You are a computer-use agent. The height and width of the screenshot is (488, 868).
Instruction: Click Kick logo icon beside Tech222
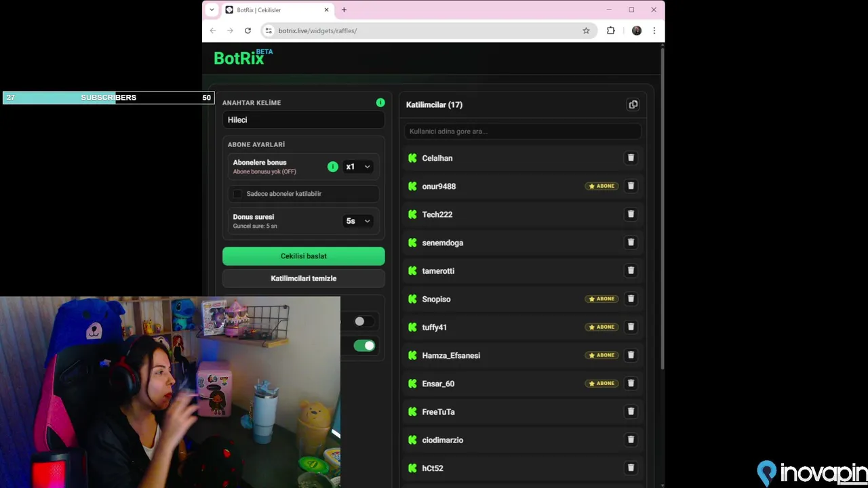(412, 214)
